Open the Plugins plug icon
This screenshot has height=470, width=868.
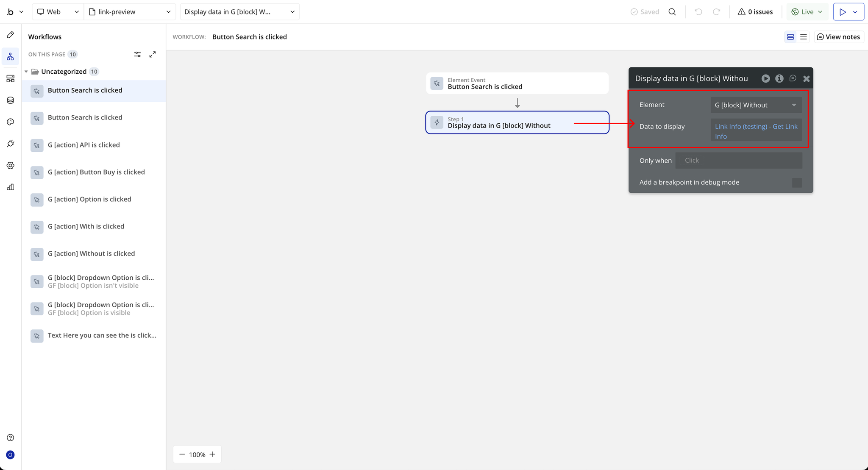pyautogui.click(x=11, y=144)
